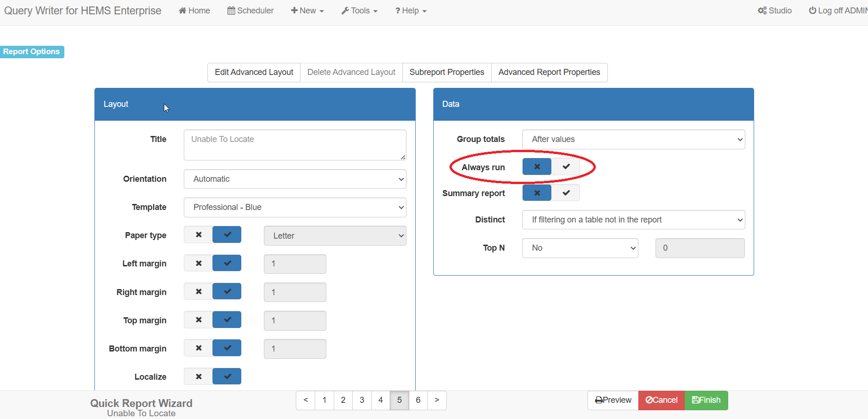Image resolution: width=868 pixels, height=419 pixels.
Task: Set Always run to off (X)
Action: point(537,166)
